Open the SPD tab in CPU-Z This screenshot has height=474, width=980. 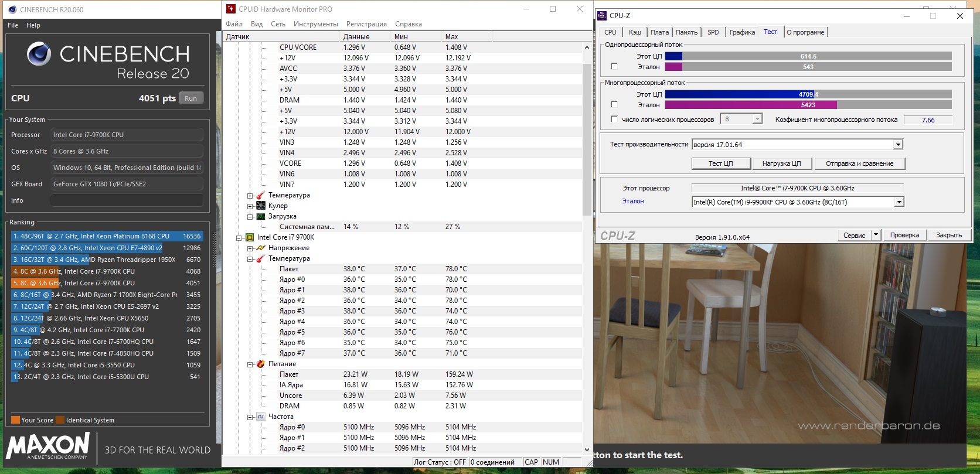coord(713,32)
